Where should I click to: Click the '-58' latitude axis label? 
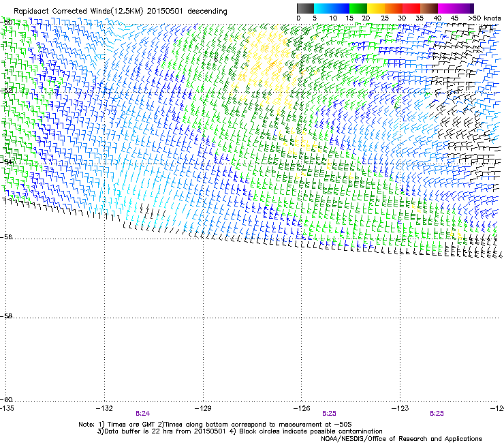coord(6,316)
